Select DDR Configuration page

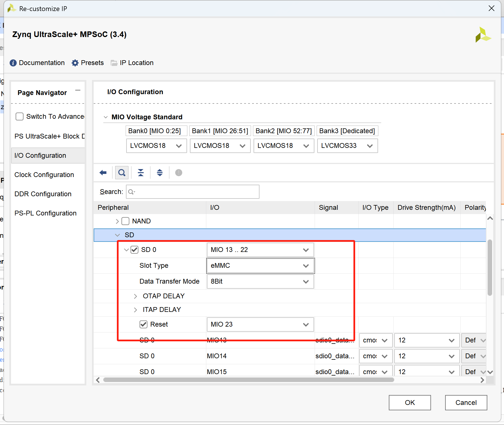(x=48, y=194)
